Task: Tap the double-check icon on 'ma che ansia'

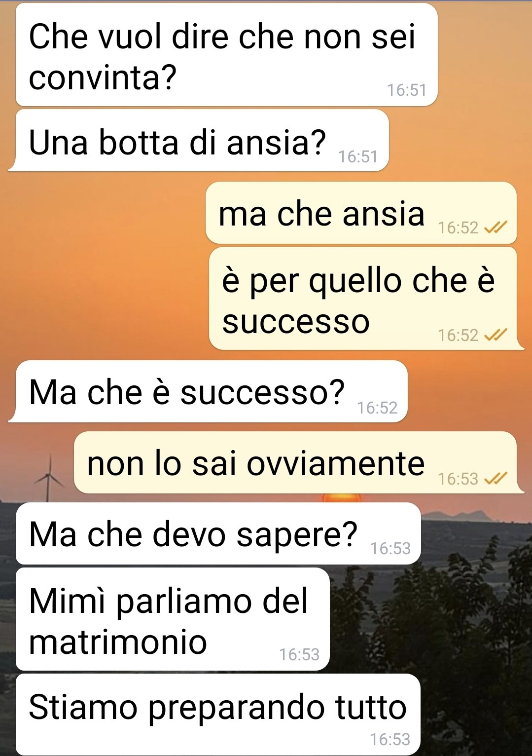Action: (x=496, y=227)
